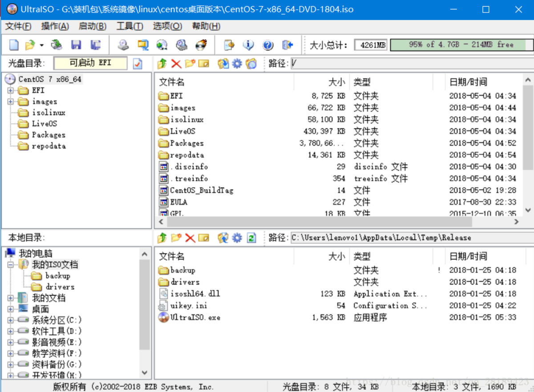Click the Save As double-floppy icon
This screenshot has width=534, height=392.
[96, 45]
